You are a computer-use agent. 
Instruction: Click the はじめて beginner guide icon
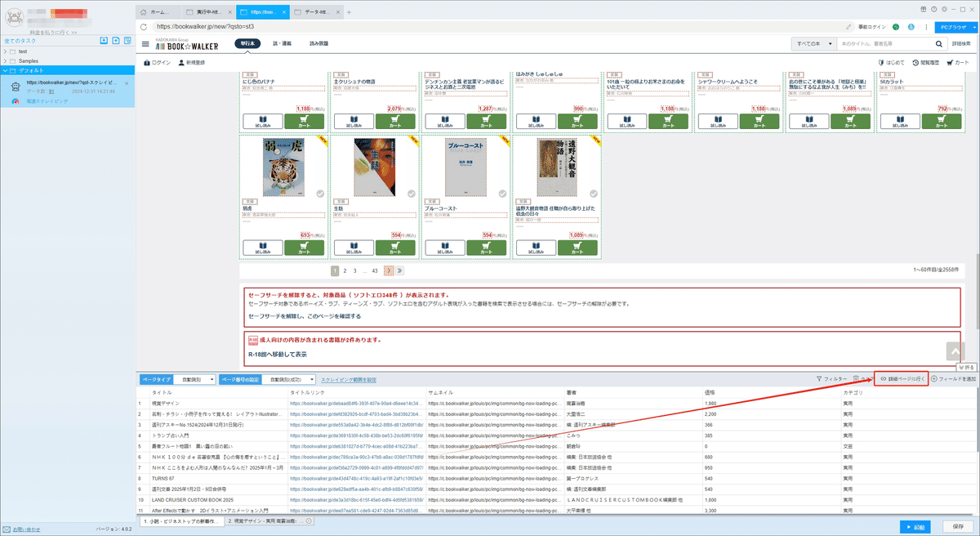890,62
